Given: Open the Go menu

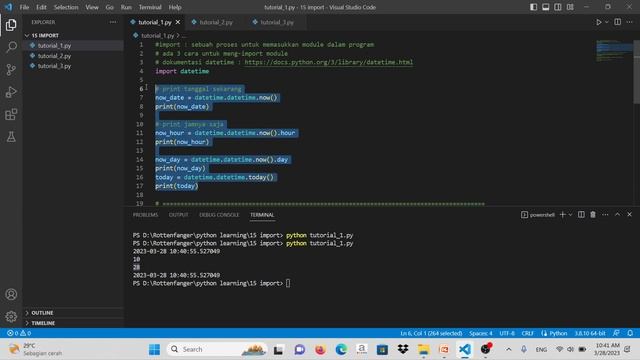Looking at the screenshot, I should 109,7.
